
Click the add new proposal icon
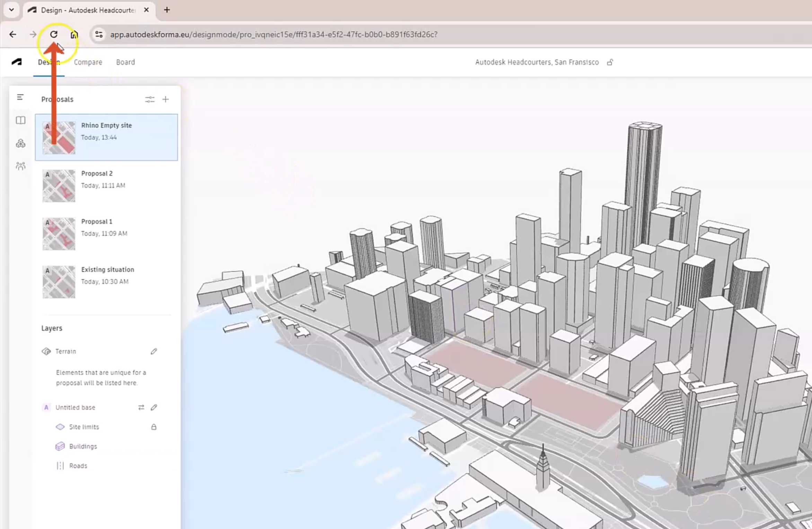pos(166,98)
